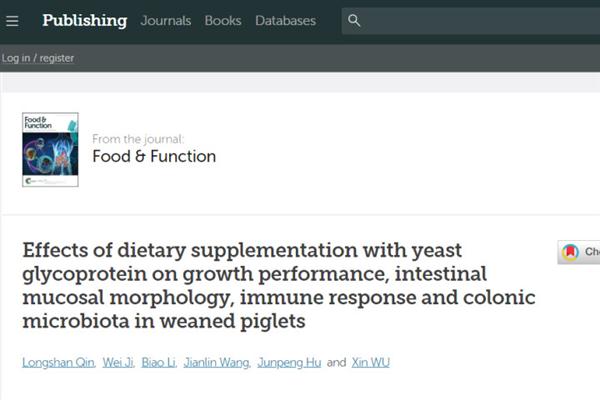Open the Journals menu

click(166, 20)
